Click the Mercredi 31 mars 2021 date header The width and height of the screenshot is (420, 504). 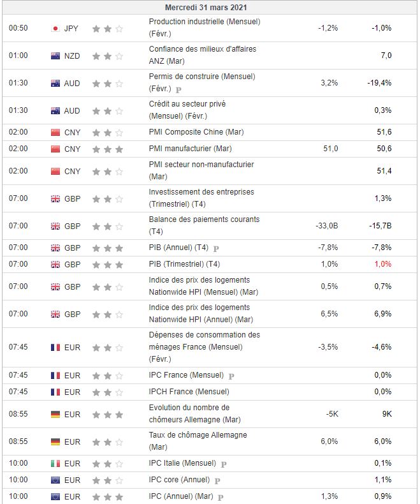210,8
